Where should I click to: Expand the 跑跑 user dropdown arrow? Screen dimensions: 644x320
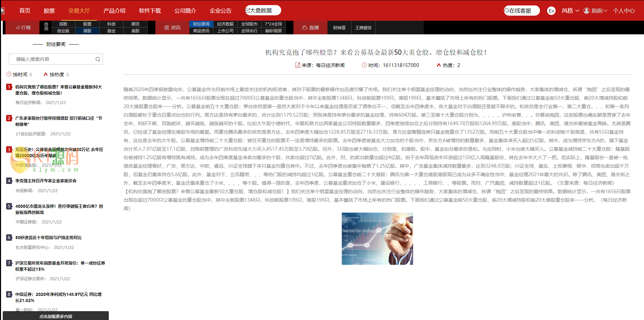coord(605,11)
